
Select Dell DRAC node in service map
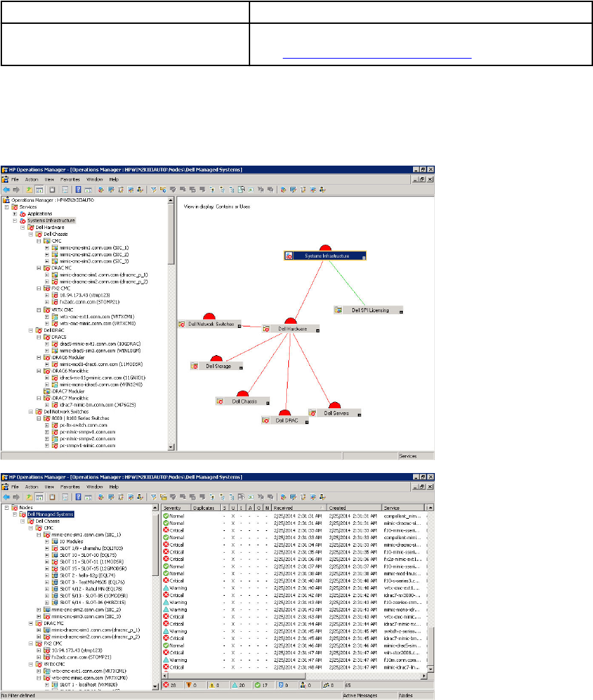tap(285, 421)
